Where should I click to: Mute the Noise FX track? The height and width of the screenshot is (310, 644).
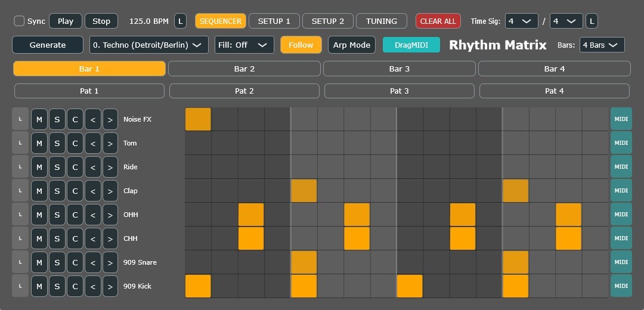click(x=39, y=119)
